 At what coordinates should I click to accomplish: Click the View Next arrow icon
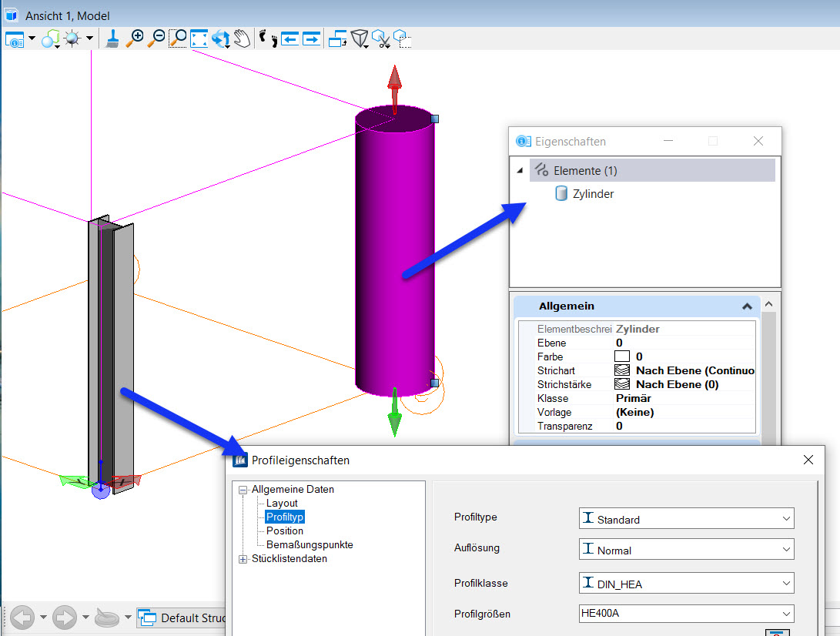tap(311, 38)
